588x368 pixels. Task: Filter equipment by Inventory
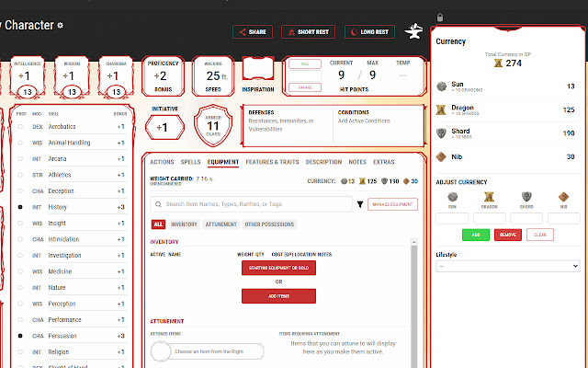click(184, 224)
